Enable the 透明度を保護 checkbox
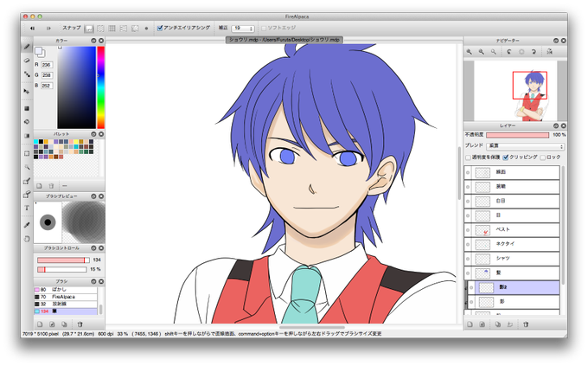588x366 pixels. pyautogui.click(x=468, y=157)
